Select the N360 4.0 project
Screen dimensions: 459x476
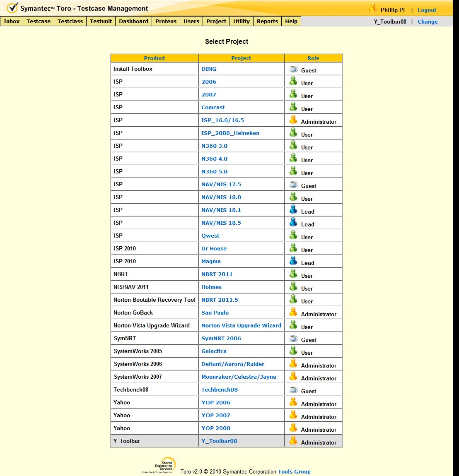pos(214,159)
